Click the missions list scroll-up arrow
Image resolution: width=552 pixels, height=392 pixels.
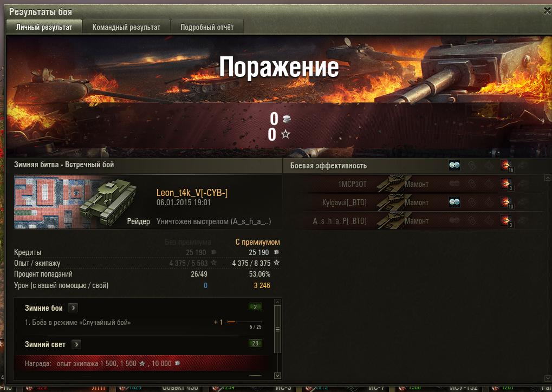(x=277, y=302)
